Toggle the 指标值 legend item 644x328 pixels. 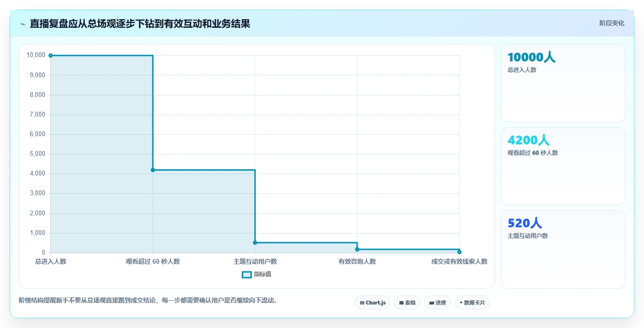257,274
